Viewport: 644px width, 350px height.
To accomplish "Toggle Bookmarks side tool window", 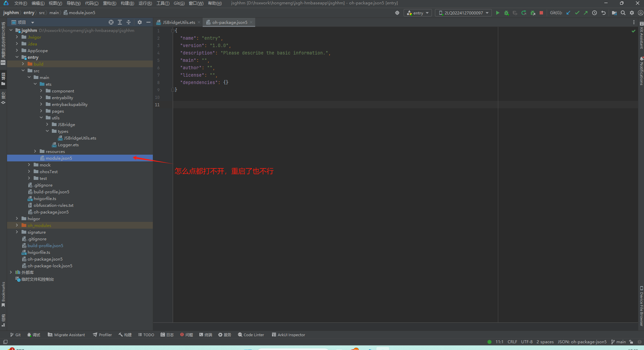I will [3, 295].
